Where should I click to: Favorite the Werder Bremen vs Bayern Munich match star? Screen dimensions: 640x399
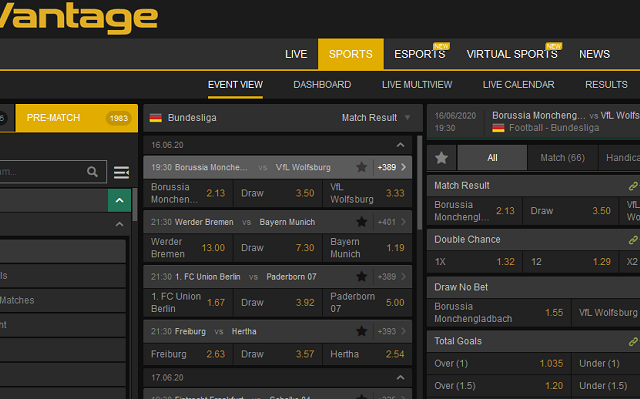361,222
